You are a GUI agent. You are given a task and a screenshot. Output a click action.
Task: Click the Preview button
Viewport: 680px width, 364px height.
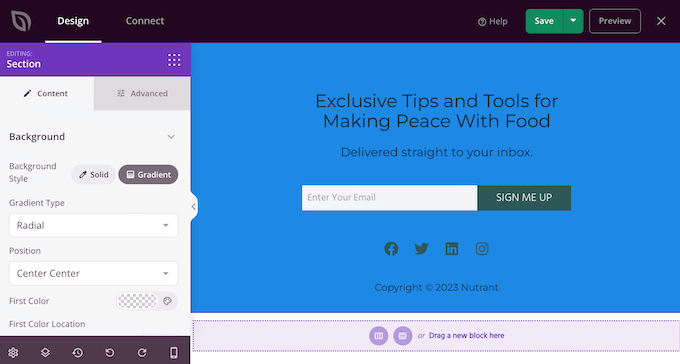point(615,21)
